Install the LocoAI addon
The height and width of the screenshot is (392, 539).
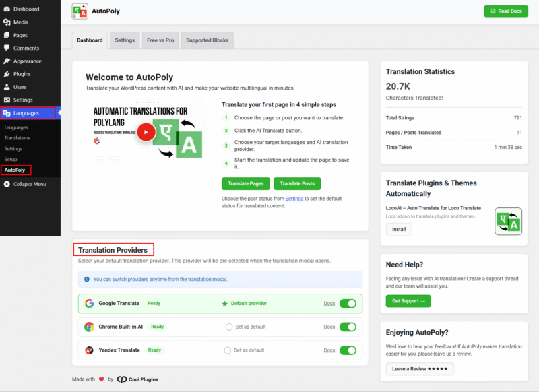tap(399, 229)
